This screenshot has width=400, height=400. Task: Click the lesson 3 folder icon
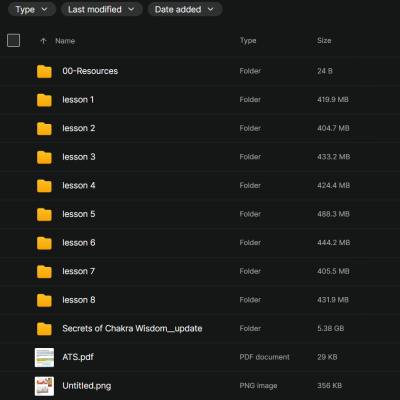[44, 157]
